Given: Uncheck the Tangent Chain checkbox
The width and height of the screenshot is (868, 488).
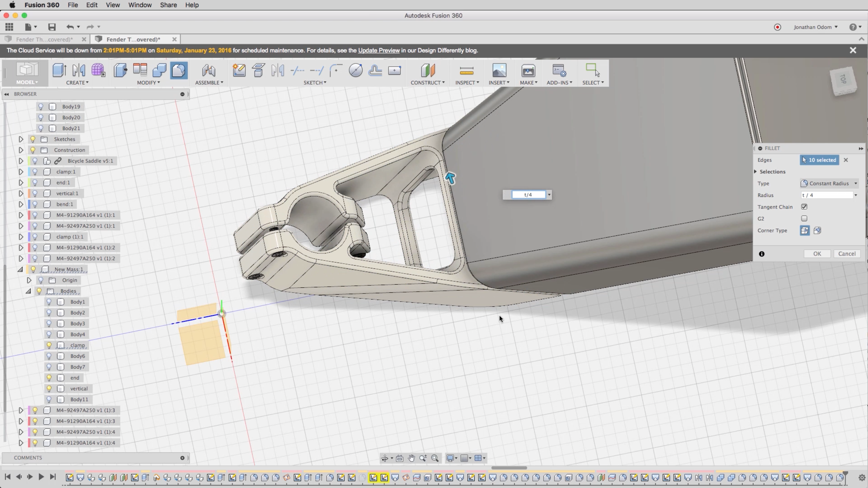Looking at the screenshot, I should coord(804,207).
